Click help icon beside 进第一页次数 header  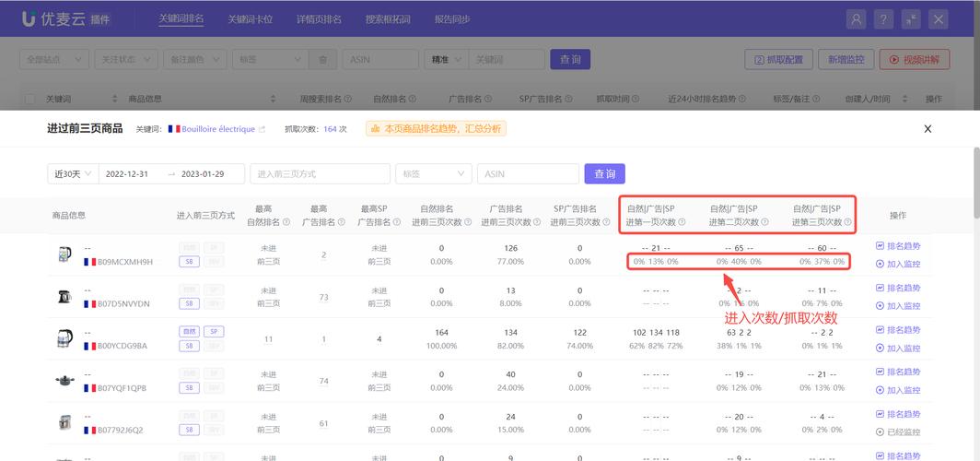(x=682, y=222)
